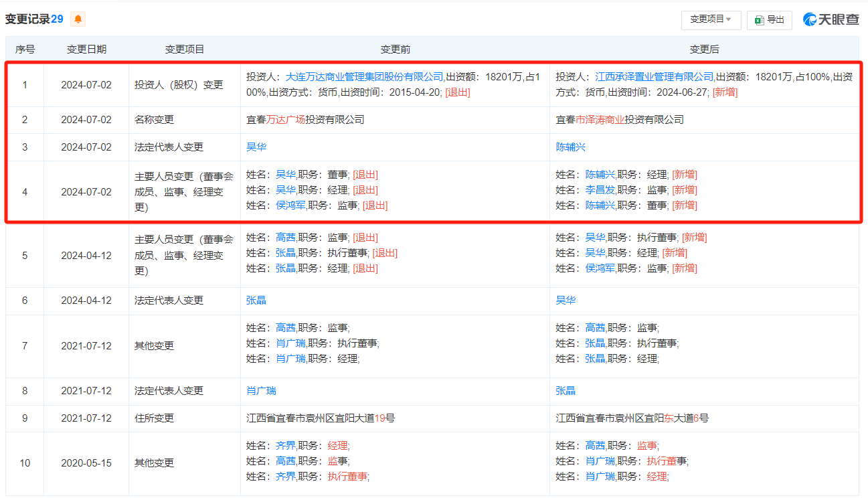Click address 江西省宜春市袁州区宜阳大道19号
This screenshot has height=500, width=868.
coord(321,418)
